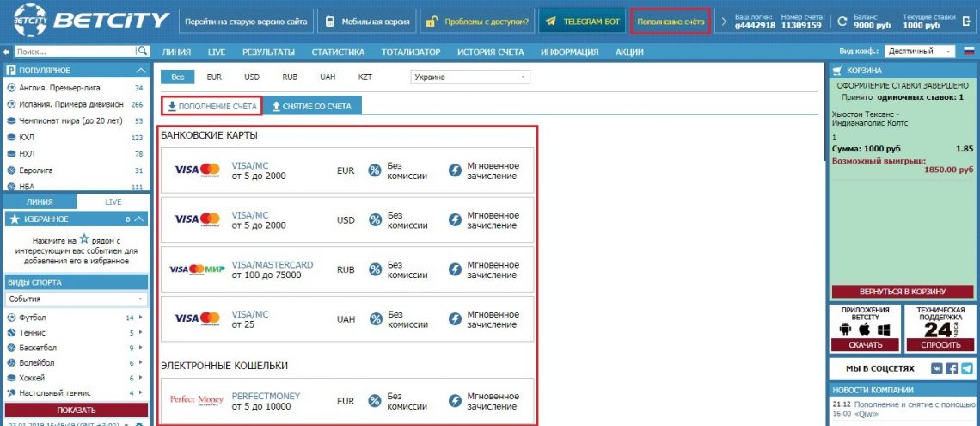Click the Спросить support button
Screen dimensions: 980x426
point(940,345)
